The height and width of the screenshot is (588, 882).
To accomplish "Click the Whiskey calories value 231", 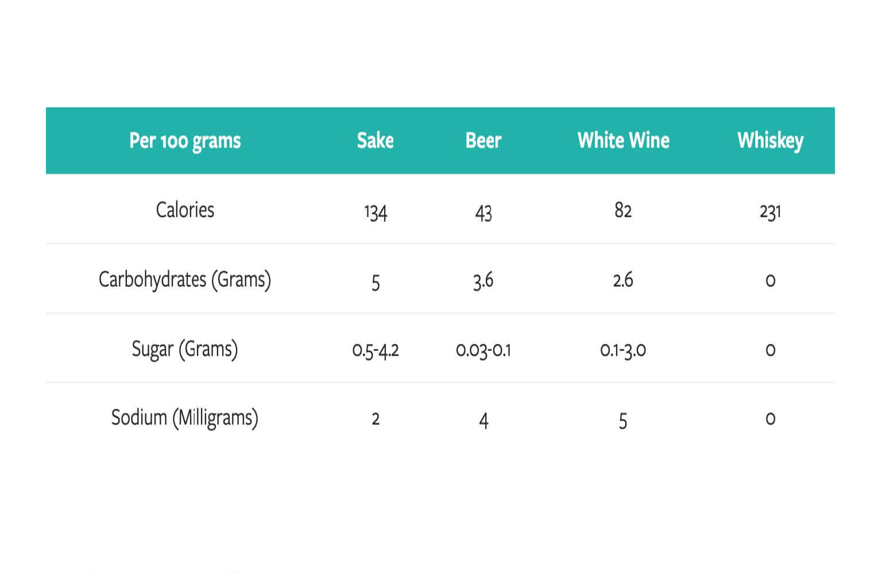I will coord(770,212).
